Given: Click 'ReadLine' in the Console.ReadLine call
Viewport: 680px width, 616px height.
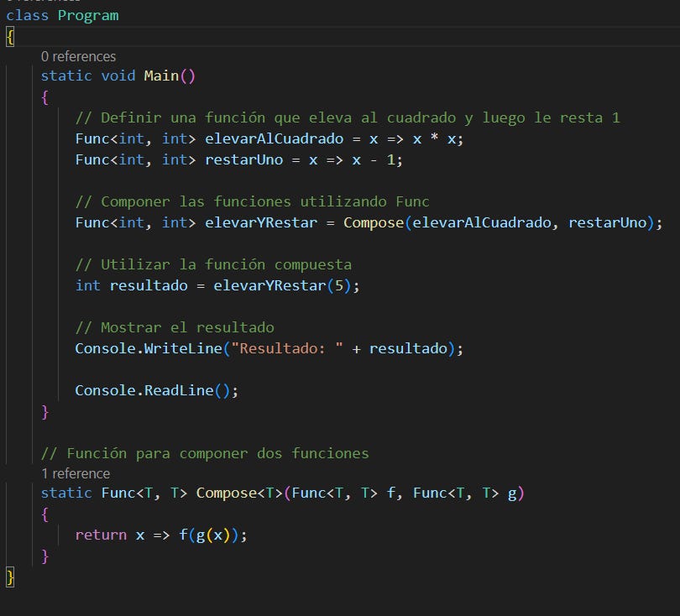Looking at the screenshot, I should [x=179, y=390].
